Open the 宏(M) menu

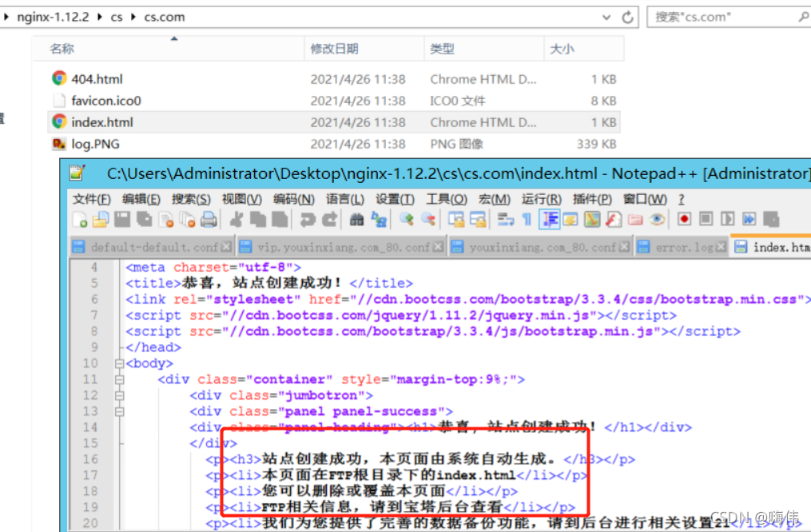(x=495, y=199)
